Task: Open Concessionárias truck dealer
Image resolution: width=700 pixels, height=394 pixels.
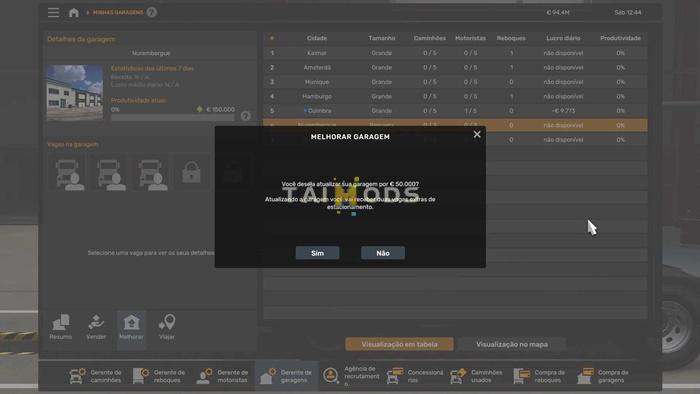Action: click(415, 376)
